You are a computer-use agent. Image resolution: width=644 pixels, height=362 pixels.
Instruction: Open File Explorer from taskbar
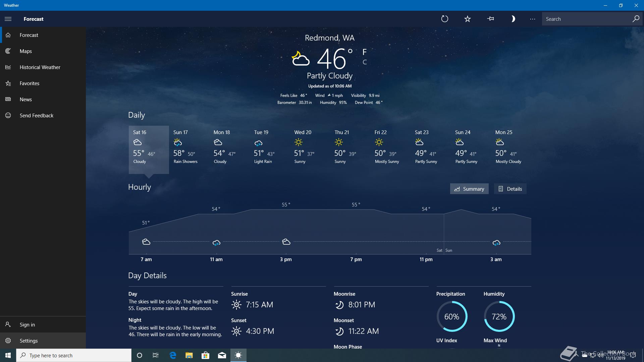click(189, 355)
